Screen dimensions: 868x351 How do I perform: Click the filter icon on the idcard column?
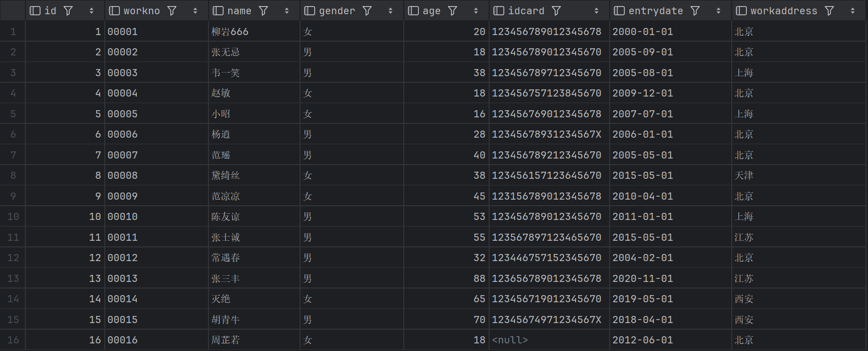point(556,11)
